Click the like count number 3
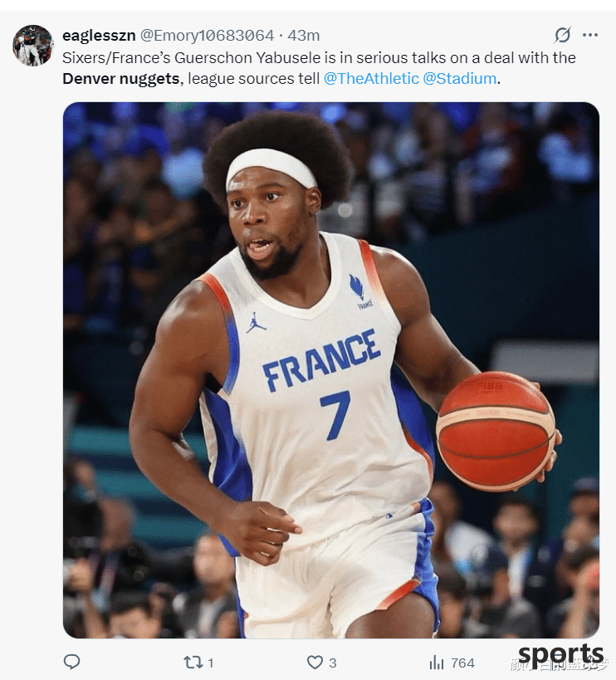 tap(333, 663)
